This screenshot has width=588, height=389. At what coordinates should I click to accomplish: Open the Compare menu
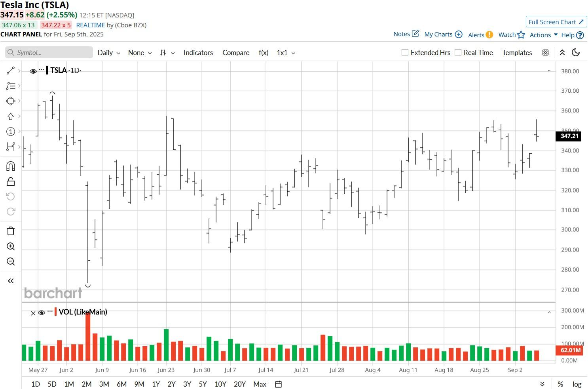[236, 53]
